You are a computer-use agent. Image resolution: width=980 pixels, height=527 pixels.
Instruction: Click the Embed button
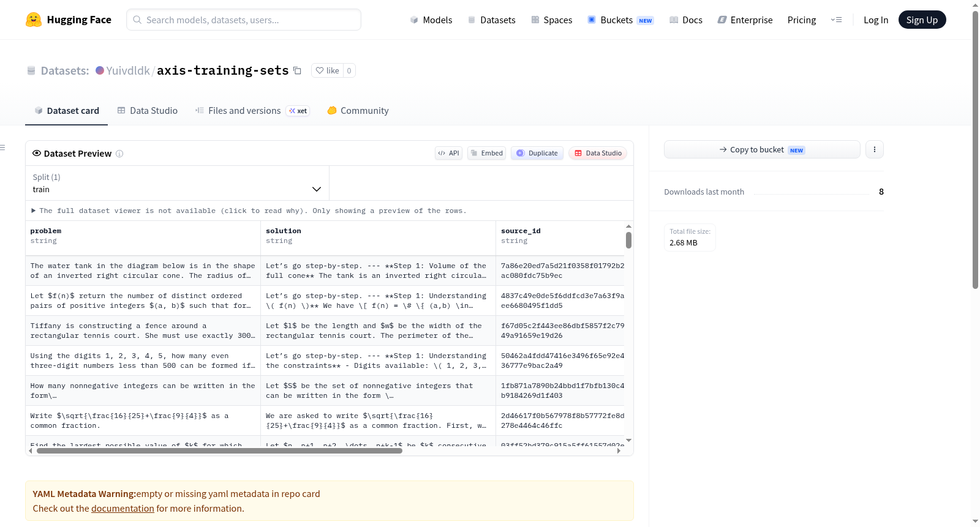point(487,153)
